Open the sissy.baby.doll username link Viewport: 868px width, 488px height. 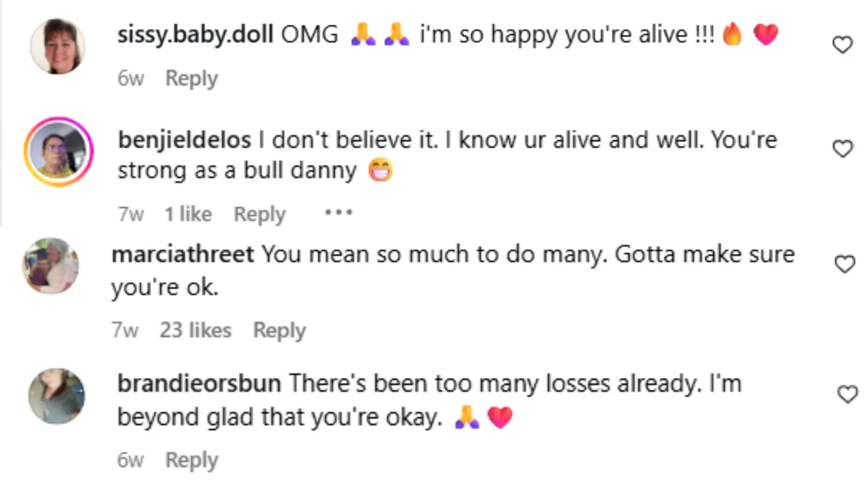[x=195, y=35]
